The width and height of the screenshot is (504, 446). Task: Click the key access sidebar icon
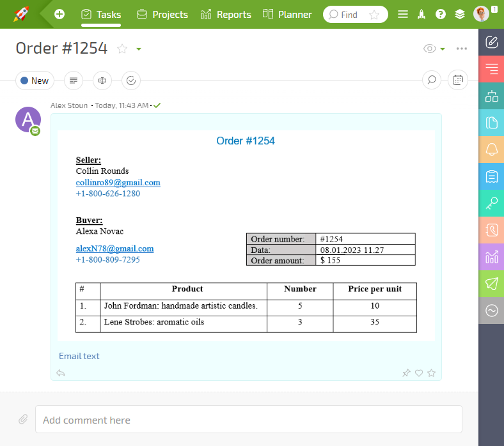tap(491, 203)
